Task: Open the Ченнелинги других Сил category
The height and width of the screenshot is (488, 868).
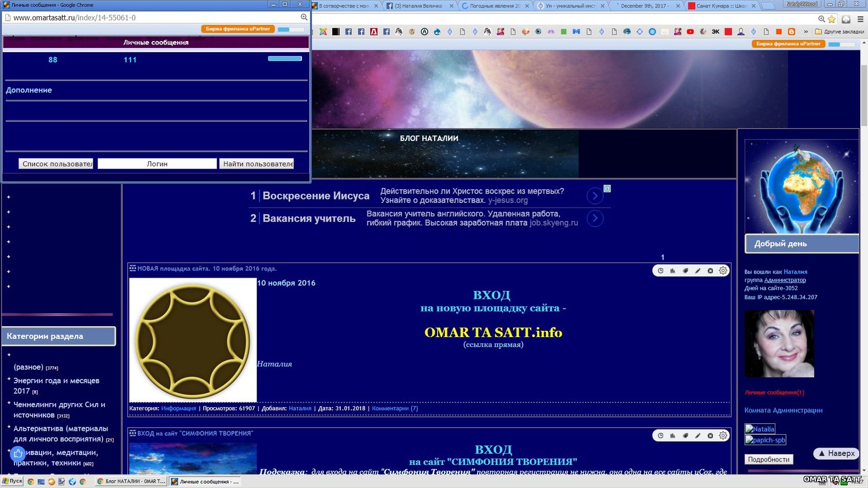Action: 59,409
